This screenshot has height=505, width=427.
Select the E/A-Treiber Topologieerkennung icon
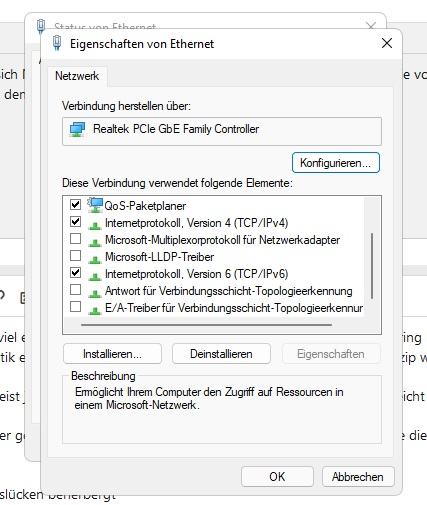point(95,311)
